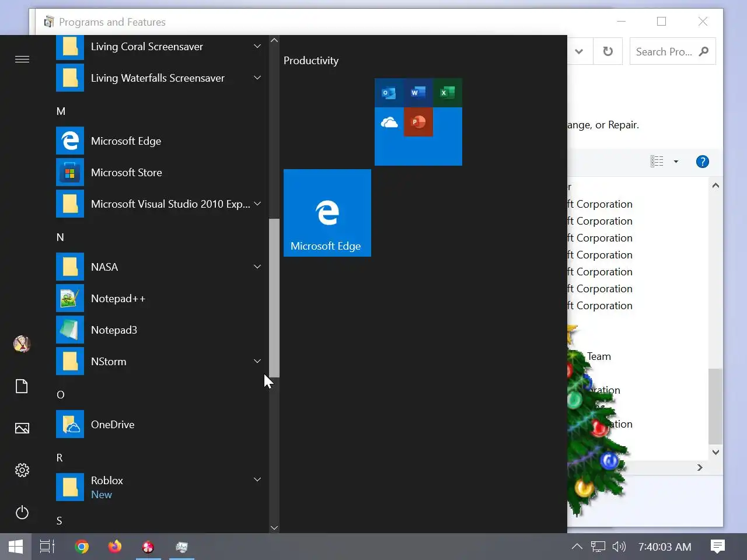Jump to letter M in app list
Viewport: 747px width, 560px height.
click(61, 111)
